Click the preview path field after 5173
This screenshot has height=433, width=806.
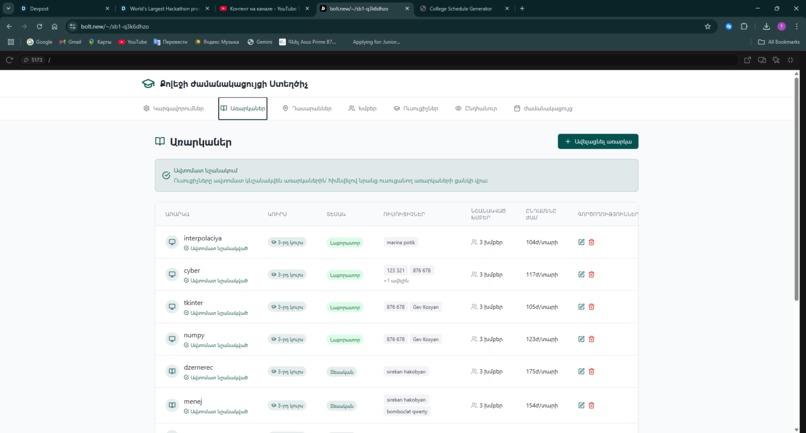tap(391, 60)
